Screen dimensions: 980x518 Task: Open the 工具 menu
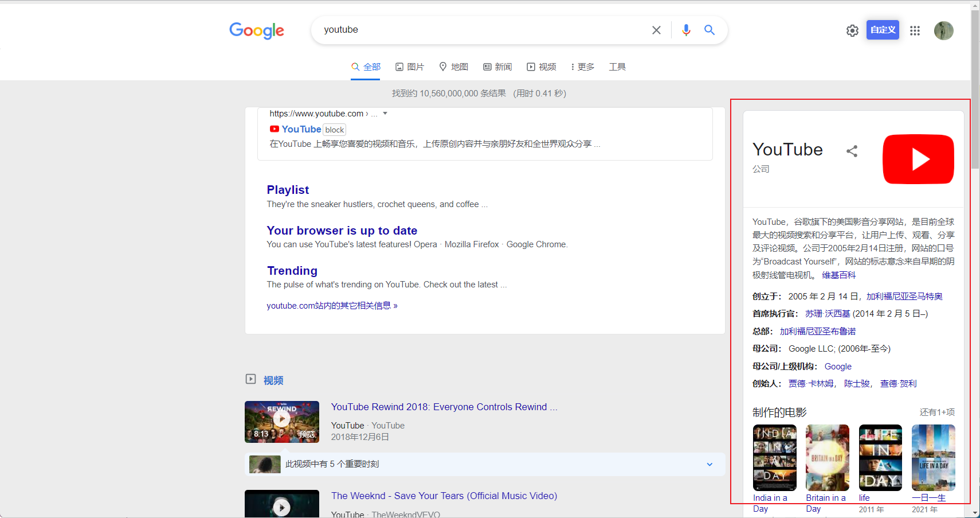point(617,67)
